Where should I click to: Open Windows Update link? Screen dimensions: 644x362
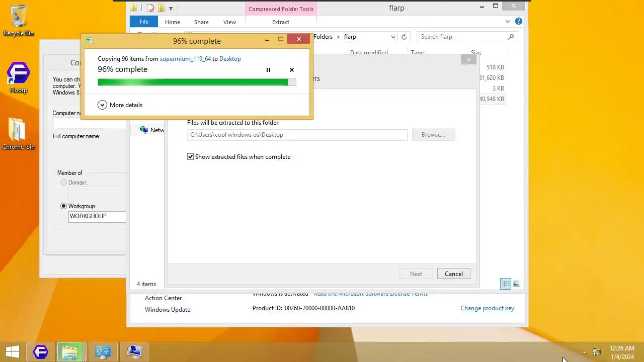tap(168, 310)
